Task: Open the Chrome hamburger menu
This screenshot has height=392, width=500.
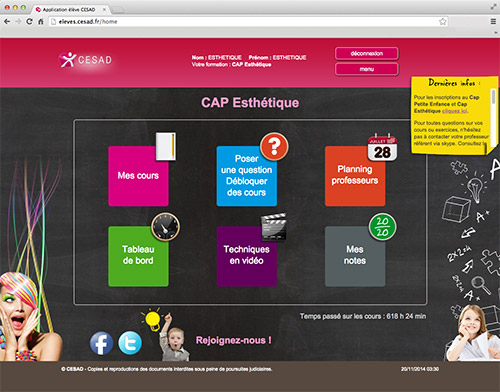Action: [x=493, y=22]
